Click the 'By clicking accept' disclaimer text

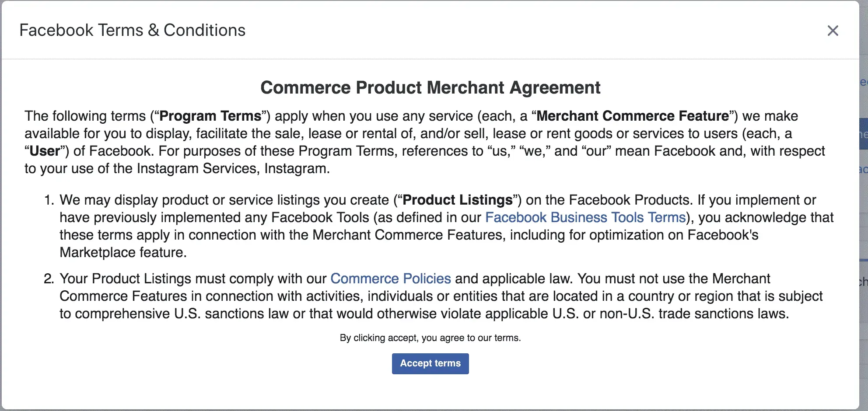(x=430, y=338)
